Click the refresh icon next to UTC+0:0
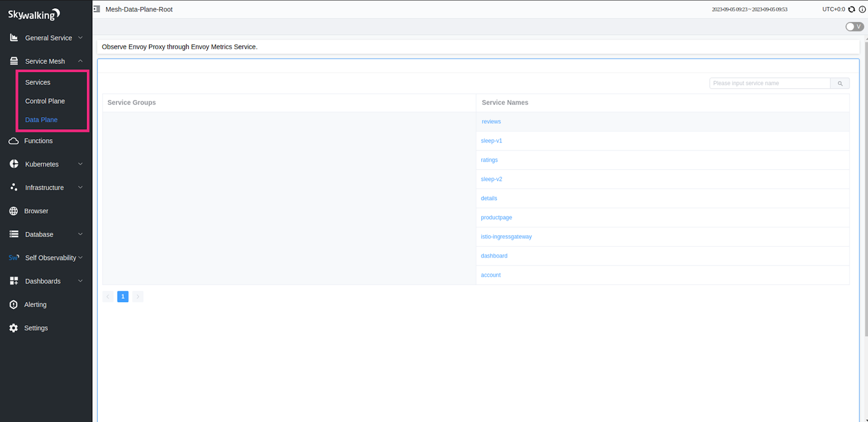The height and width of the screenshot is (422, 868). [852, 9]
